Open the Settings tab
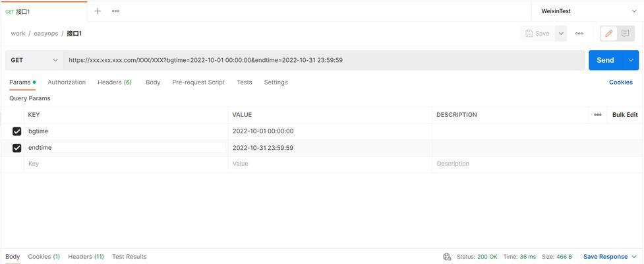The width and height of the screenshot is (644, 264). [276, 82]
